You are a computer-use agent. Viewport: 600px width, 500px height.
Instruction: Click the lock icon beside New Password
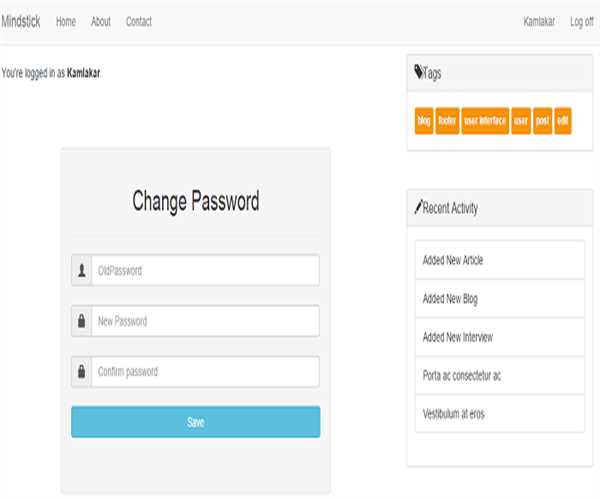[81, 321]
